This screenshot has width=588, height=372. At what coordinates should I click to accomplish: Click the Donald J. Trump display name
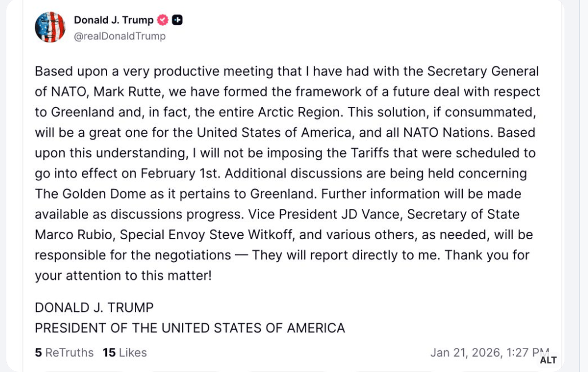(x=114, y=20)
